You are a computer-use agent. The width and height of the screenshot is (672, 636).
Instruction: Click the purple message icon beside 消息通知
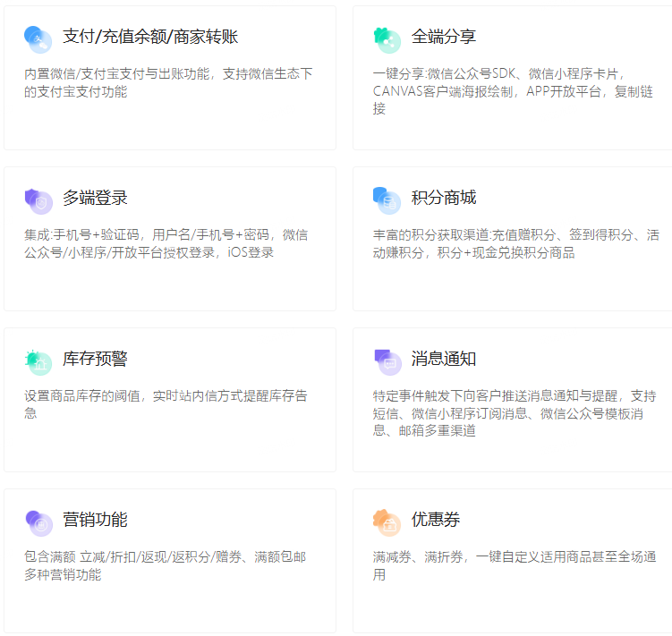pos(387,360)
